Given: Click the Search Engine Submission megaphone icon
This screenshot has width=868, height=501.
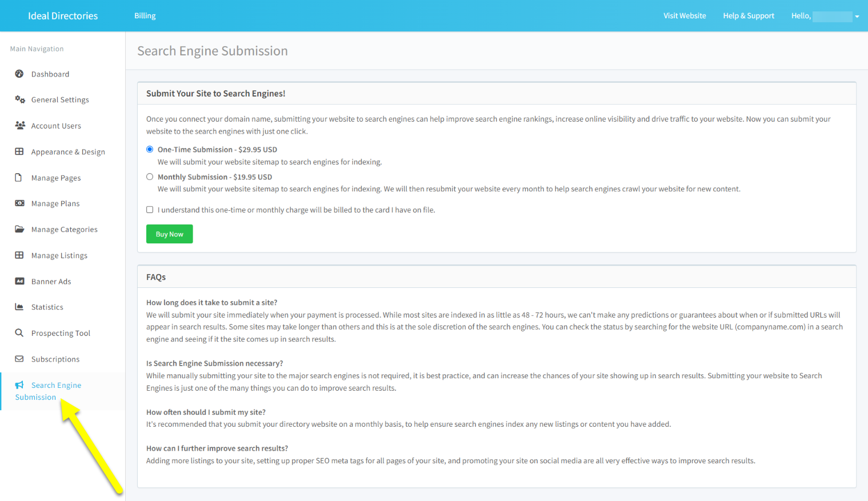Looking at the screenshot, I should point(19,385).
